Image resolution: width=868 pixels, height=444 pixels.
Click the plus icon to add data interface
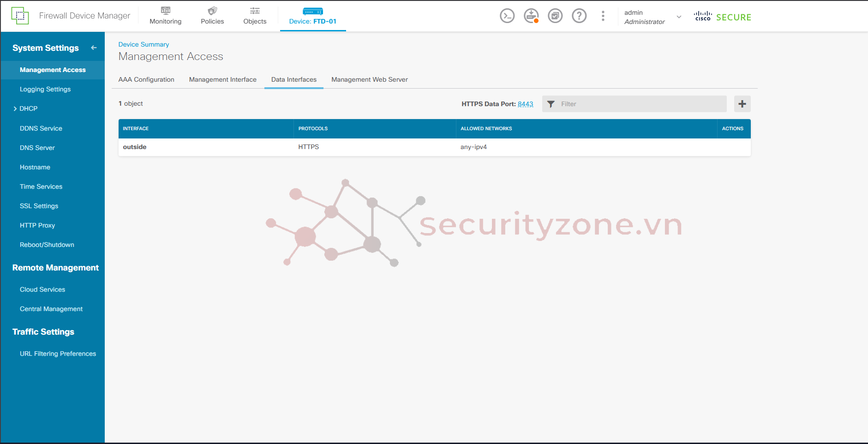tap(742, 104)
